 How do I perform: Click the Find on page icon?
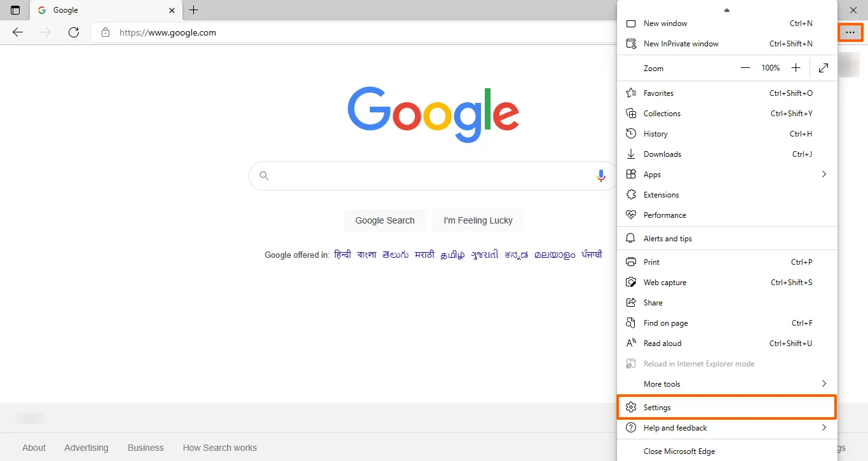click(631, 323)
